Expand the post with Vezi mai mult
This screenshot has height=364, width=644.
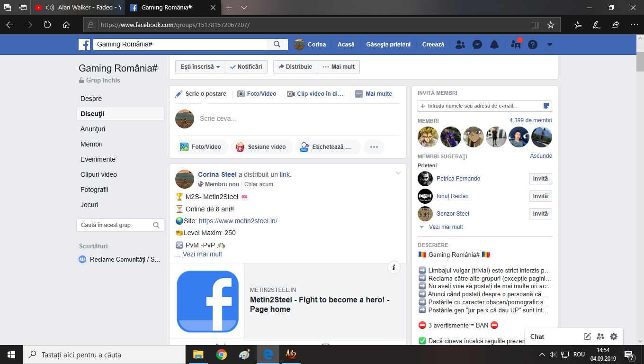(x=202, y=254)
